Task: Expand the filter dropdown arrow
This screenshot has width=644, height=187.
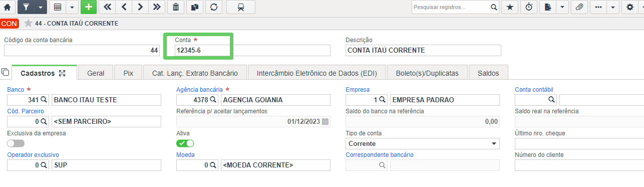Action: 40,7
